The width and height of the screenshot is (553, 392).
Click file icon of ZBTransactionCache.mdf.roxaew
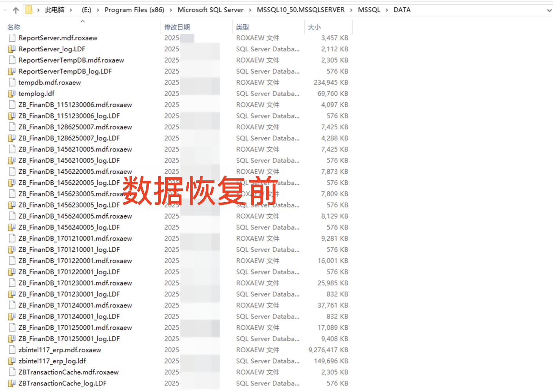click(12, 372)
